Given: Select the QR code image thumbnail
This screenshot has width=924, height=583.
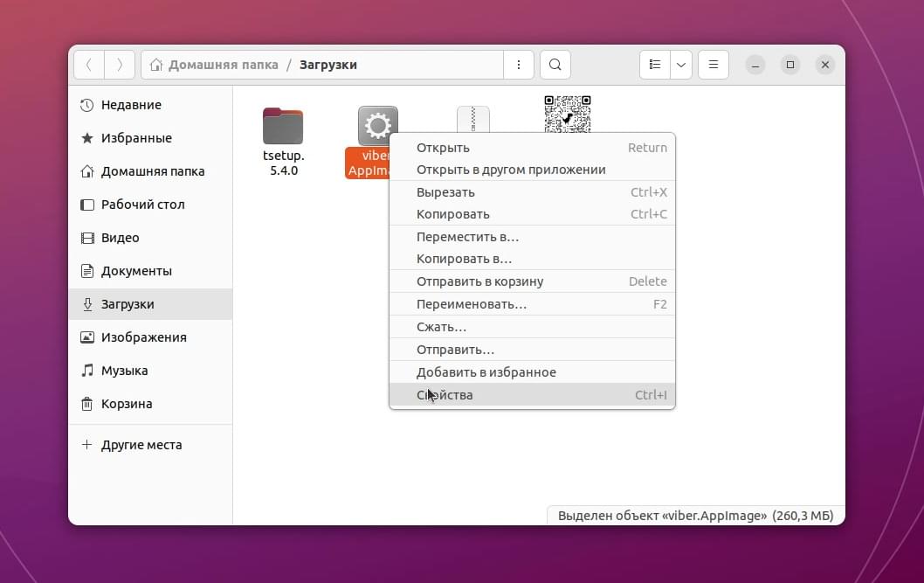Looking at the screenshot, I should tap(568, 114).
